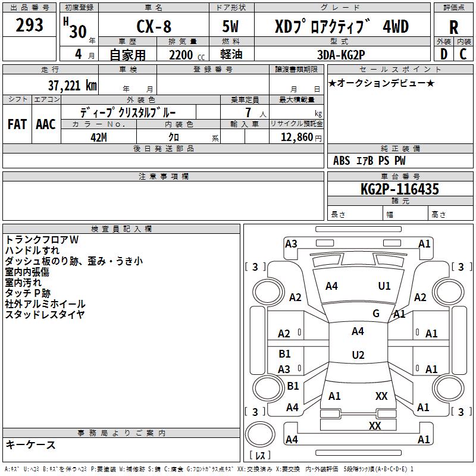Click the recycle deposit 12,860円

tap(301, 137)
